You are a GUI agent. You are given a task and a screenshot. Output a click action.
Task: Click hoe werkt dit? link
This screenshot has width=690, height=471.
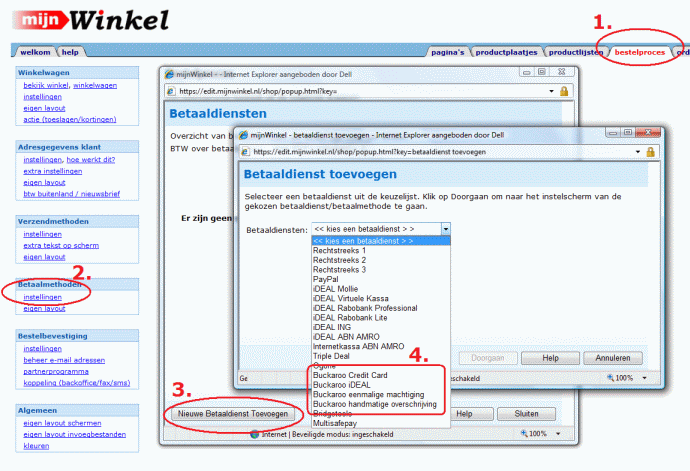91,159
